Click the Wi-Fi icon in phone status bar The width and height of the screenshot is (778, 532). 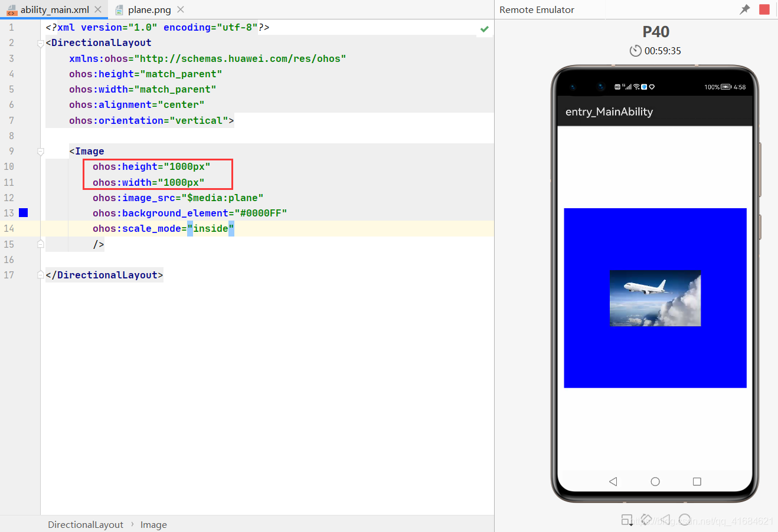pyautogui.click(x=636, y=87)
